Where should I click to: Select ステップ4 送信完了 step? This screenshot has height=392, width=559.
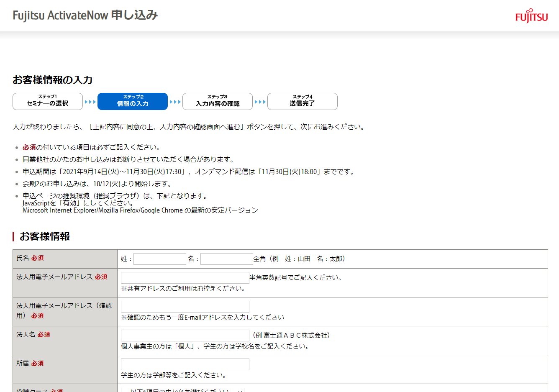[303, 101]
